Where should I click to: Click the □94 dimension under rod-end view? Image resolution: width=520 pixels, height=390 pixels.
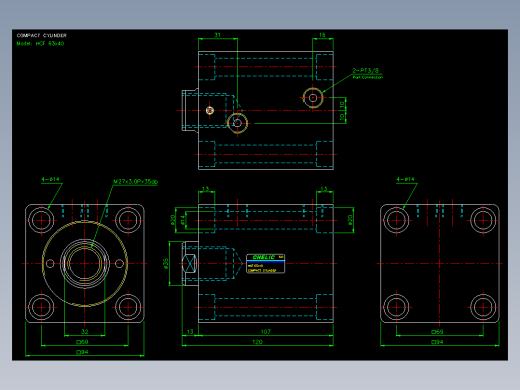pyautogui.click(x=82, y=352)
